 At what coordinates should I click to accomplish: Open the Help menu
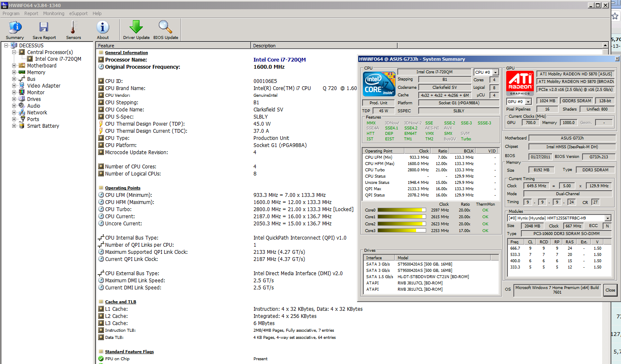pos(97,13)
